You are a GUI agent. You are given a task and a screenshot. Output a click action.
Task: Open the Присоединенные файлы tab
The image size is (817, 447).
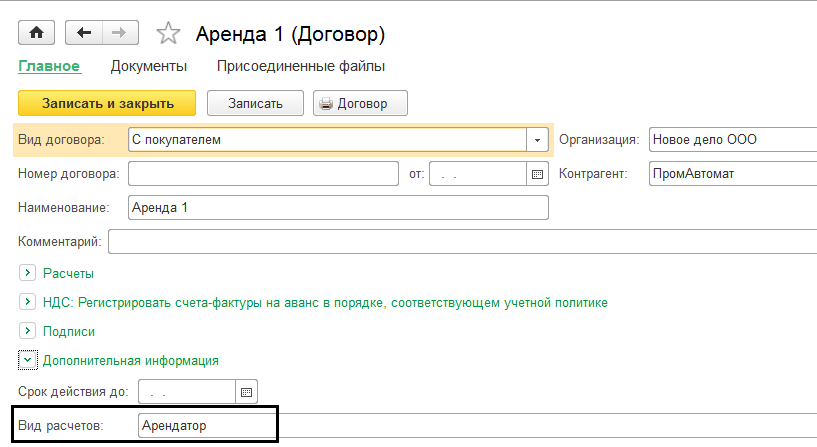tap(301, 67)
